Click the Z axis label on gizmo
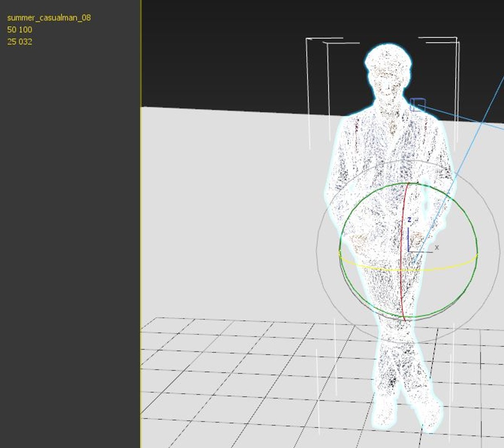504x448 pixels. coord(409,220)
